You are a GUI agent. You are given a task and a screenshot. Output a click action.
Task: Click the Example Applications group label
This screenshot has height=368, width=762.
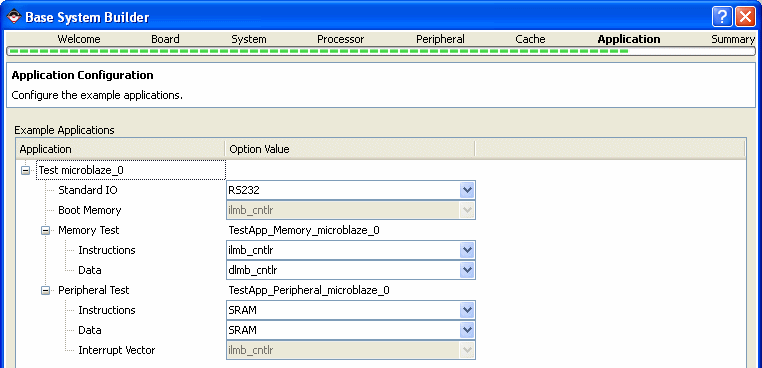point(64,130)
